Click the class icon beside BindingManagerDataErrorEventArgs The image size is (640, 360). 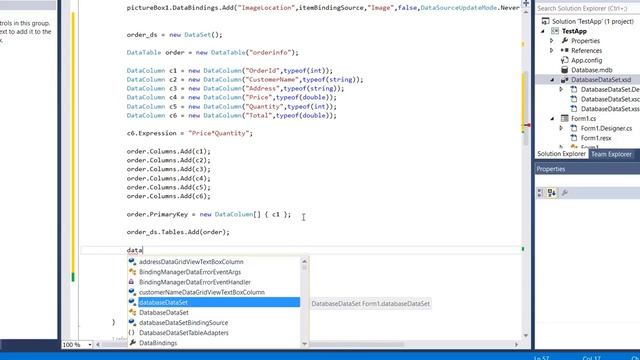pos(132,271)
